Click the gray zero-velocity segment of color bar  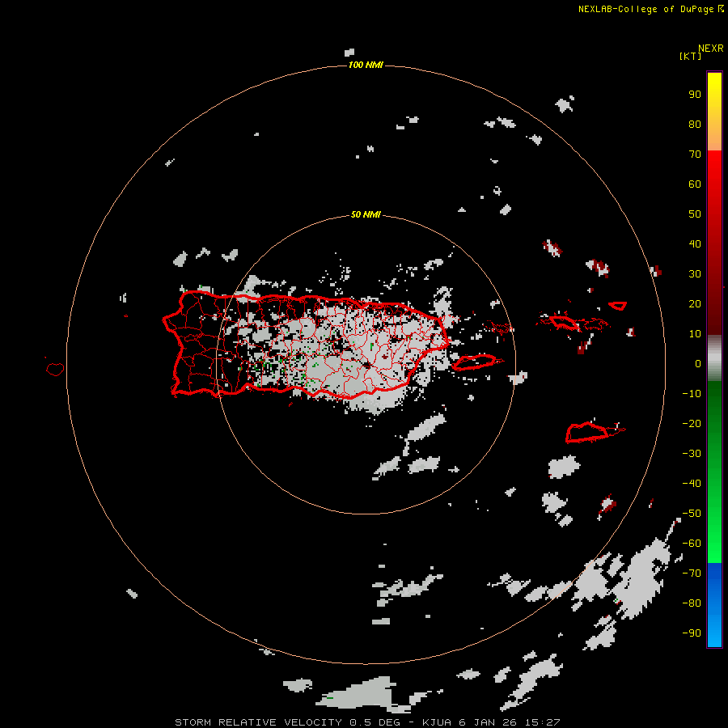tap(714, 358)
